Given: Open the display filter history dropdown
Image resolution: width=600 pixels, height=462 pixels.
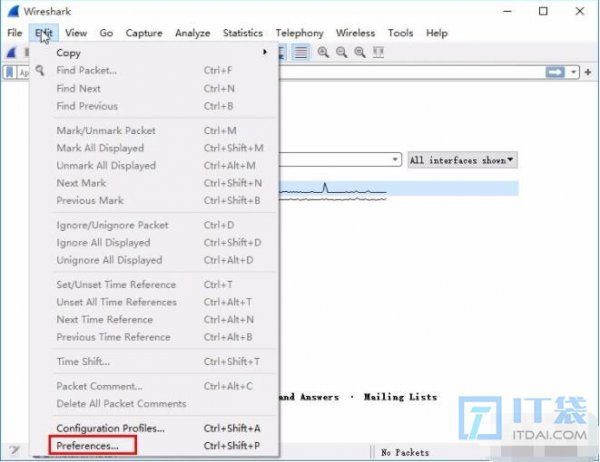Looking at the screenshot, I should pos(573,72).
